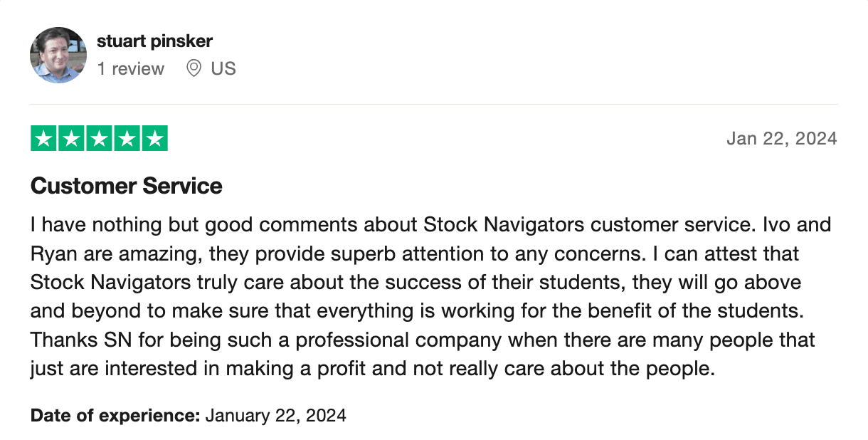Click the US country label
The height and width of the screenshot is (440, 868).
coord(223,69)
